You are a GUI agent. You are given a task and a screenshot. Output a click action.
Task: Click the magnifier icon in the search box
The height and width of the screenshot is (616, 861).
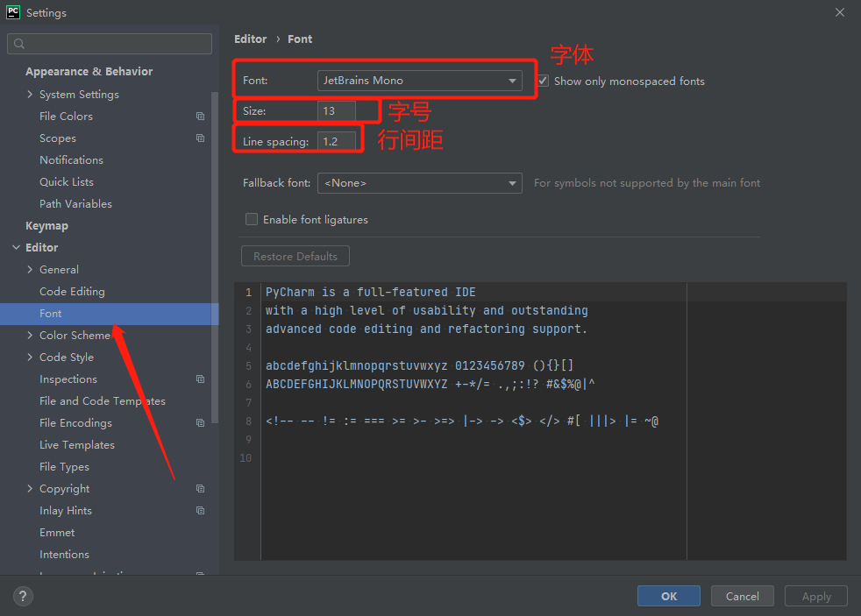19,43
